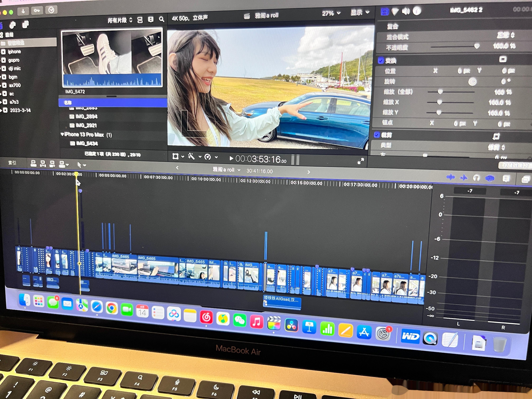Open the keyword editor (key icon)
Viewport: 532px width, 399px height.
coord(37,11)
